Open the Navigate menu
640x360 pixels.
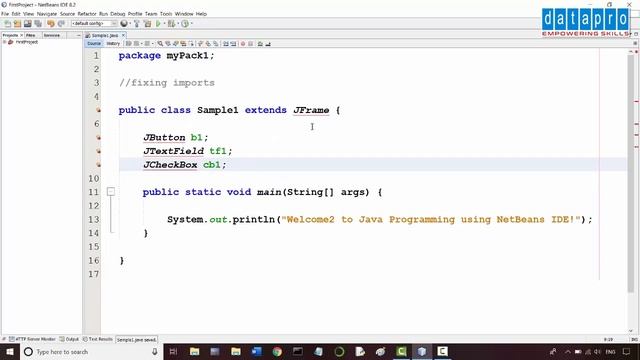point(47,14)
